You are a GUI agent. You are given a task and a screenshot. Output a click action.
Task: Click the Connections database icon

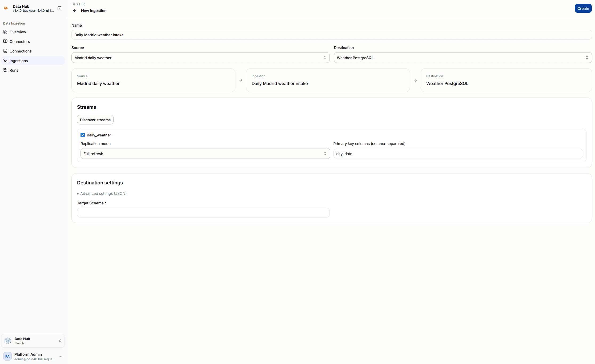5,51
